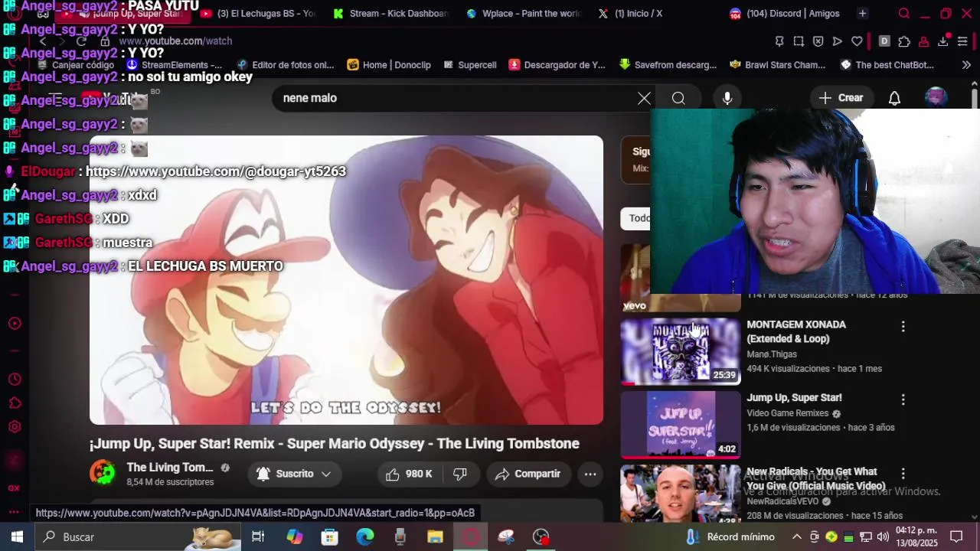Start voice search with microphone icon
Viewport: 980px width, 551px height.
click(727, 98)
